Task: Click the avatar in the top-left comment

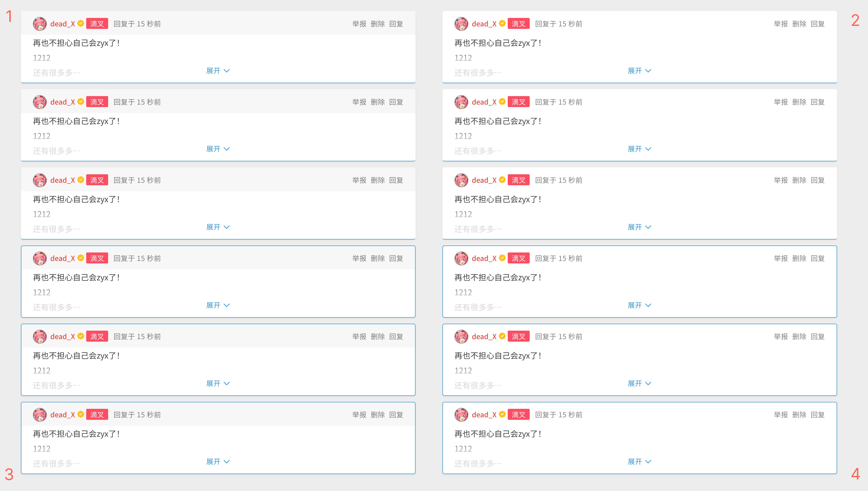Action: (x=39, y=24)
